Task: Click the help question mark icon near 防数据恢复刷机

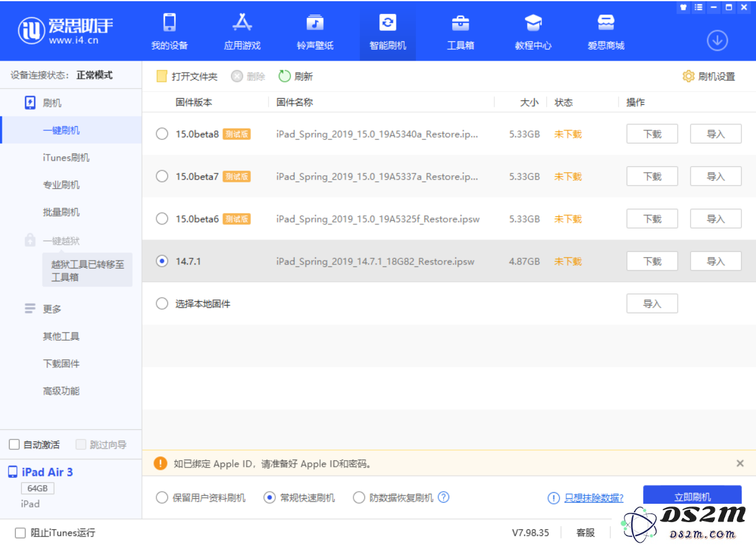Action: [444, 497]
